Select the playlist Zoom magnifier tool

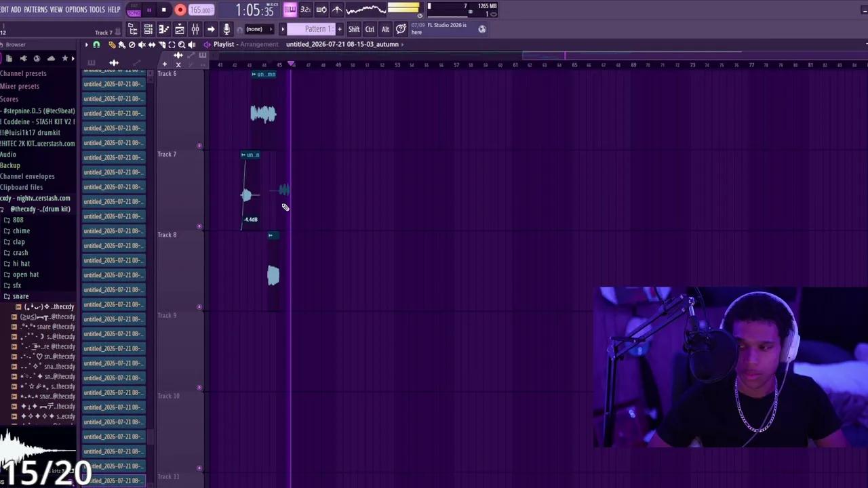[x=182, y=45]
